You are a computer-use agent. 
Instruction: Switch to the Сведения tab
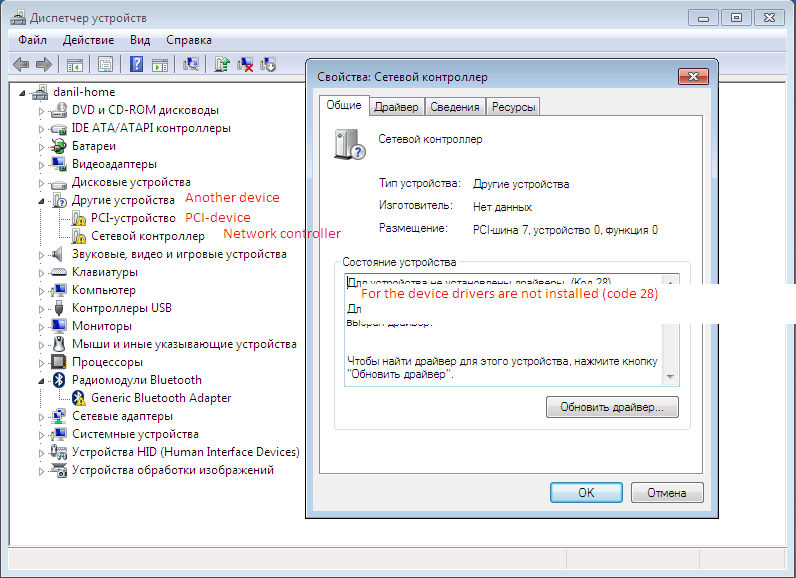(x=455, y=107)
